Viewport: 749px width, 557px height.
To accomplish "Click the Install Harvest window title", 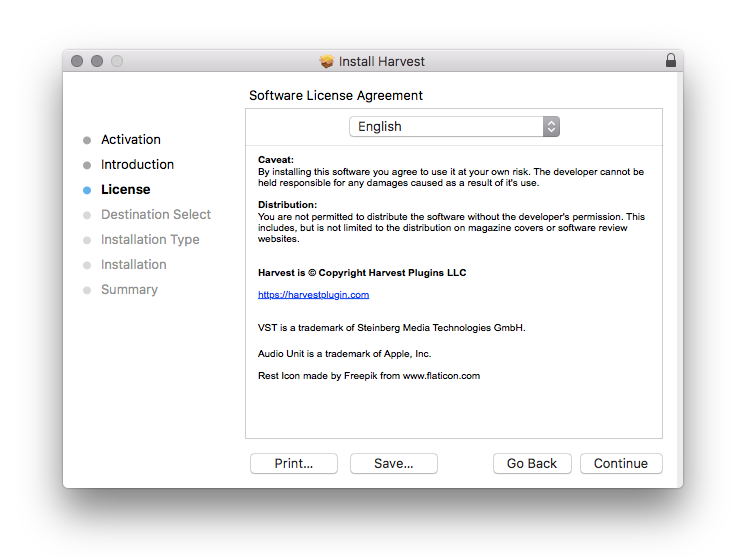I will pyautogui.click(x=382, y=62).
